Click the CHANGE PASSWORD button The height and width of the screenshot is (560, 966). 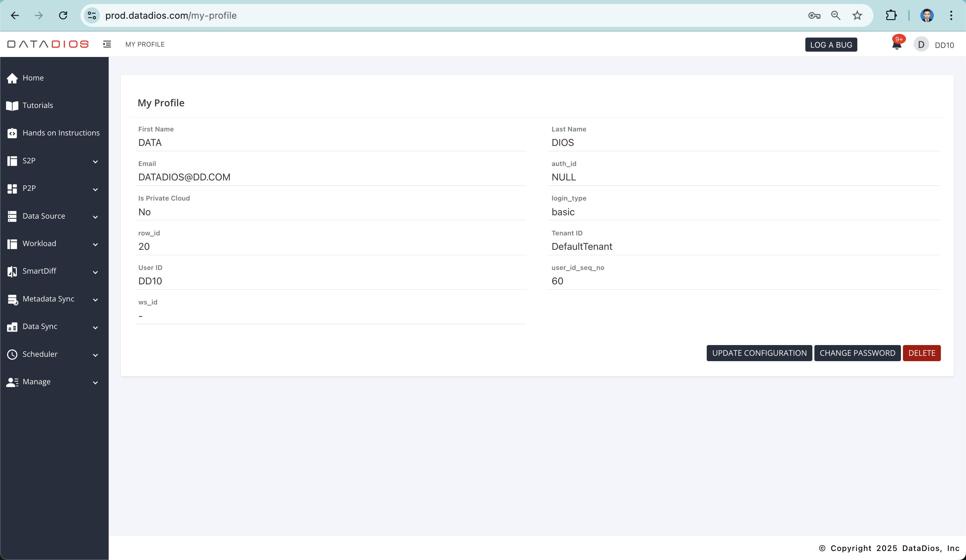(857, 353)
